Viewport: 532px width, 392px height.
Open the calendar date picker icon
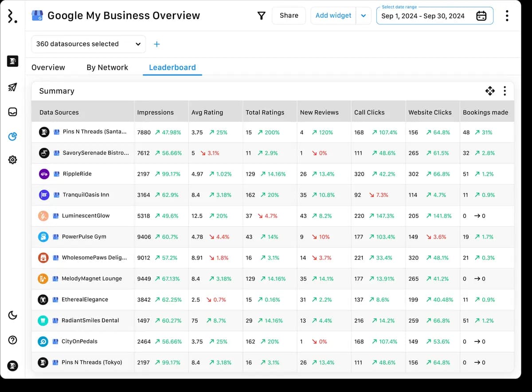point(481,16)
